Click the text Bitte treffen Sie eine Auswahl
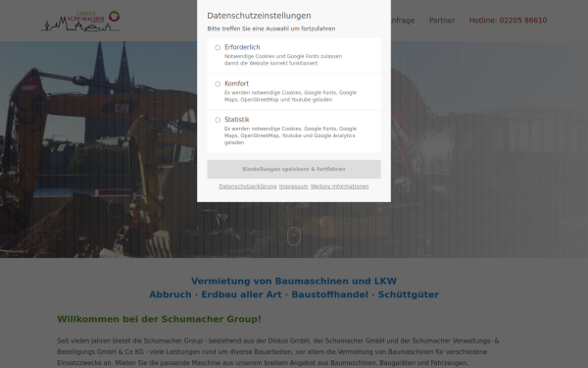The width and height of the screenshot is (588, 368). click(271, 28)
